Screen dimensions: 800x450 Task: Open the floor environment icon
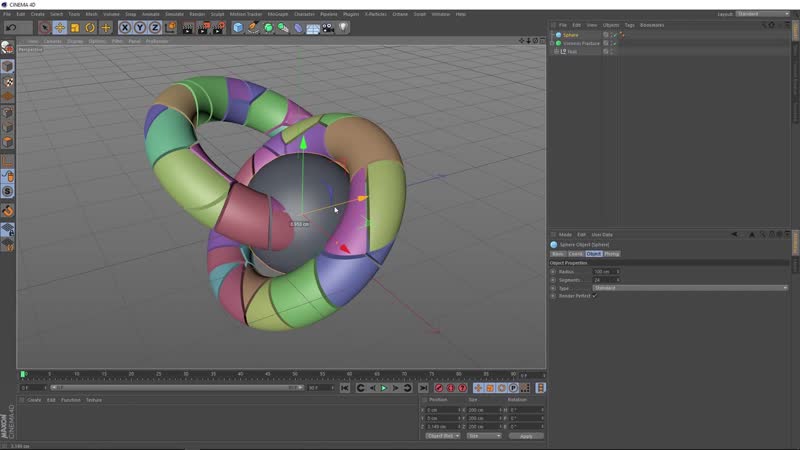click(313, 28)
